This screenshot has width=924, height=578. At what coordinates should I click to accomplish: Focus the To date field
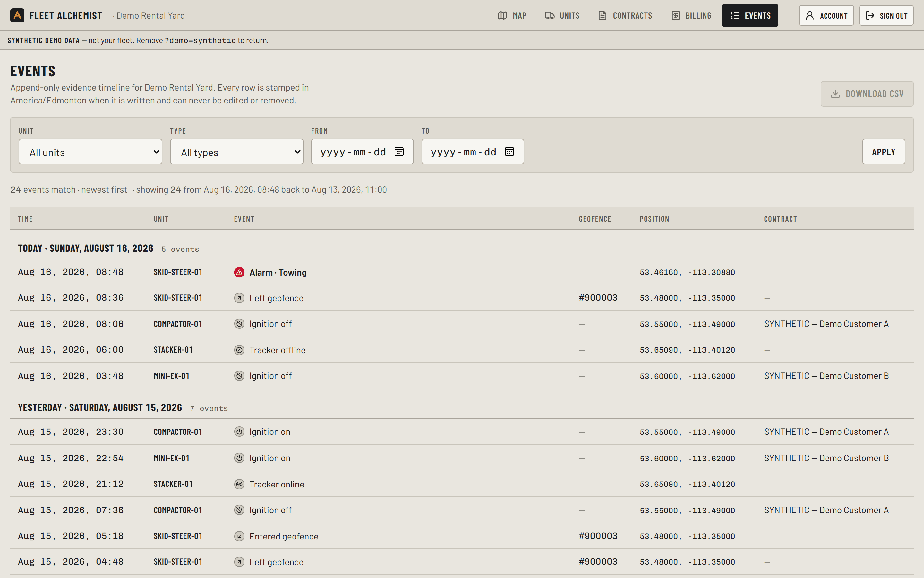click(x=473, y=152)
